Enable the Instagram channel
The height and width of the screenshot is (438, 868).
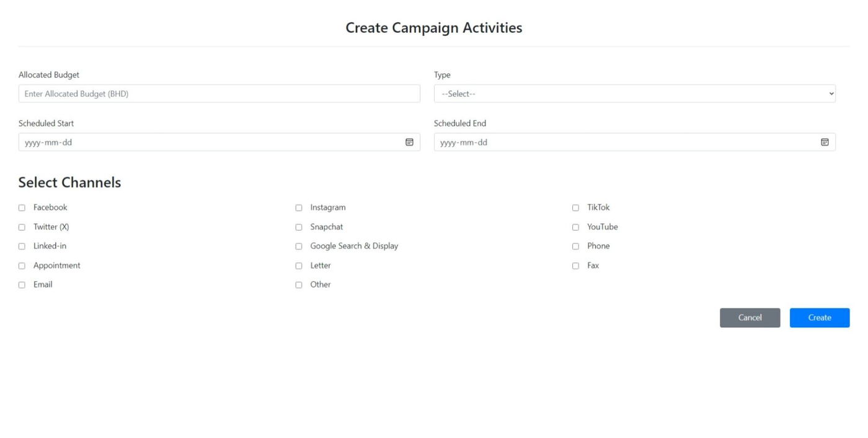299,208
